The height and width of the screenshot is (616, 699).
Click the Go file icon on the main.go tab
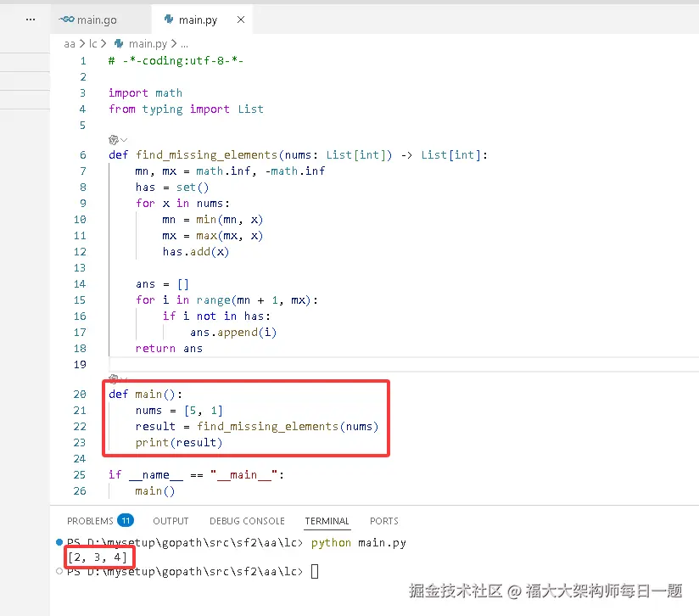point(68,18)
